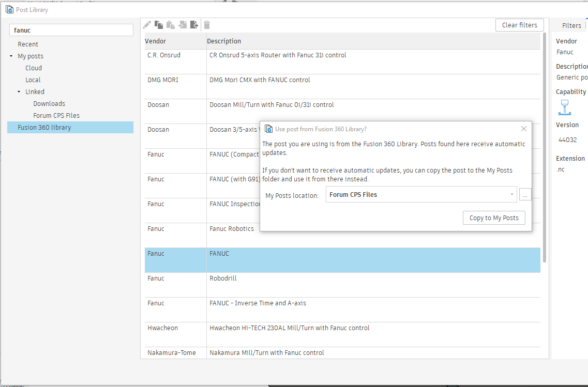Select the Downloads folder under Linked
The width and height of the screenshot is (588, 387).
tap(49, 103)
